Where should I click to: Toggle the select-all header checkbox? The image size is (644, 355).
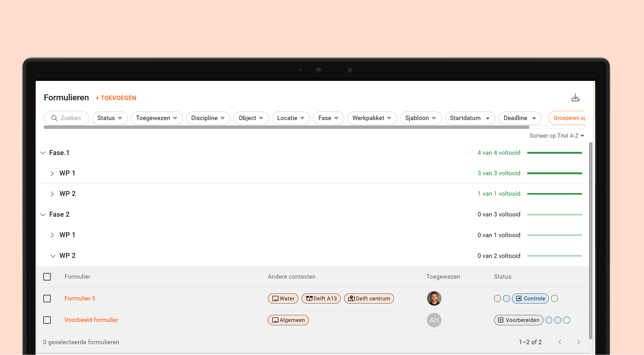click(47, 277)
